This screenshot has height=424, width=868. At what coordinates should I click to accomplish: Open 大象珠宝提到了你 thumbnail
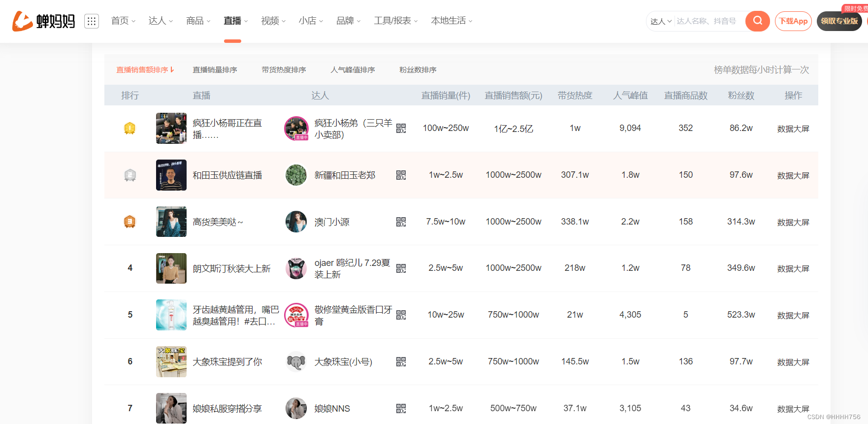(x=171, y=361)
